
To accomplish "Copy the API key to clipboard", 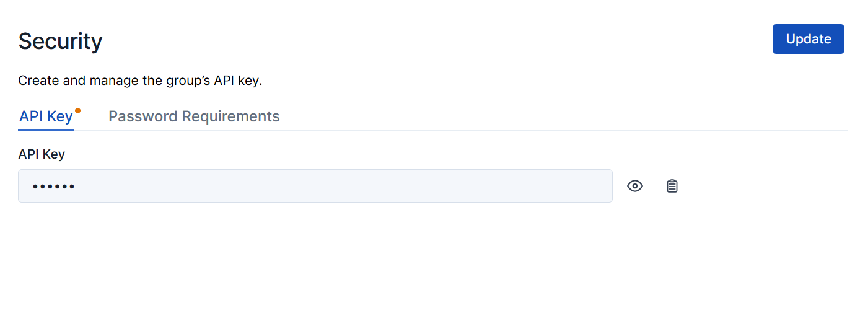I will tap(672, 186).
